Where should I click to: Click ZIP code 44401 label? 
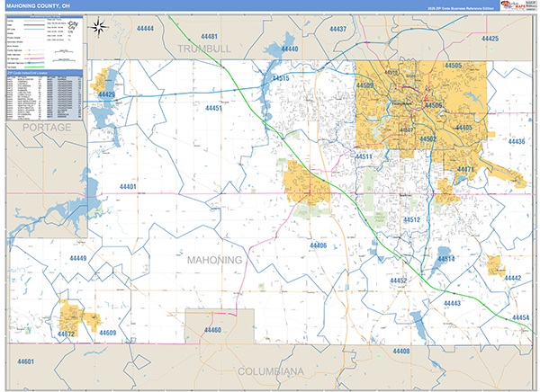[128, 187]
